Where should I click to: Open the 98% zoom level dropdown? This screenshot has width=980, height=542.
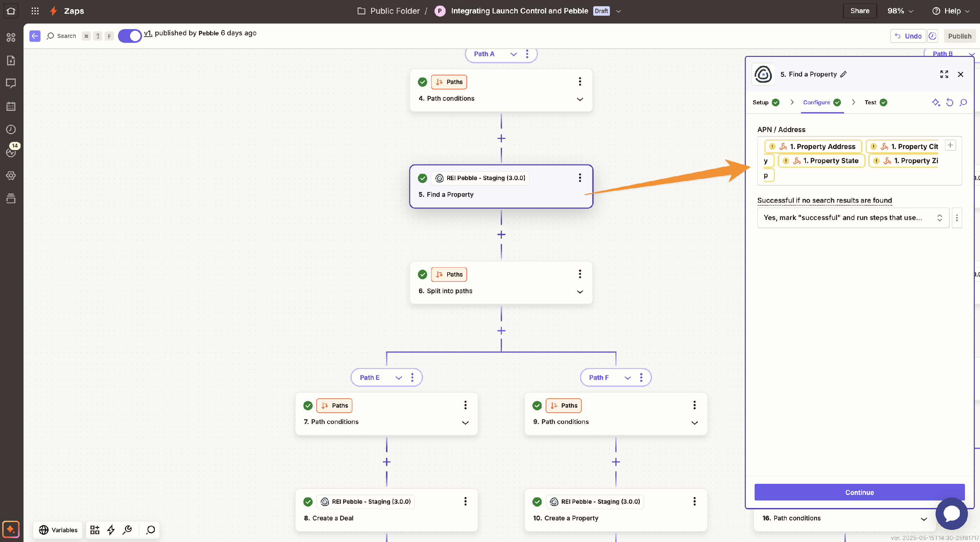pyautogui.click(x=900, y=11)
